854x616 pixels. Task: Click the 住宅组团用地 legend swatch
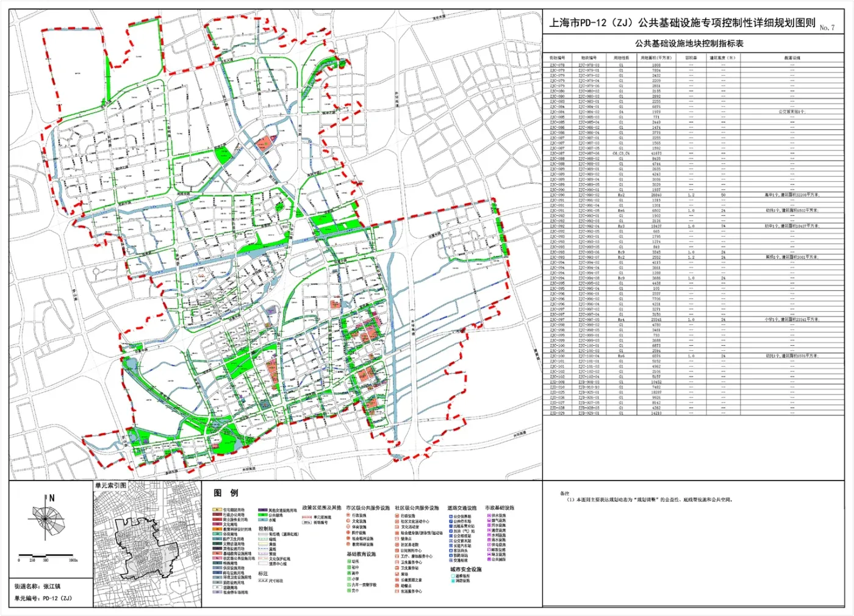tap(217, 510)
